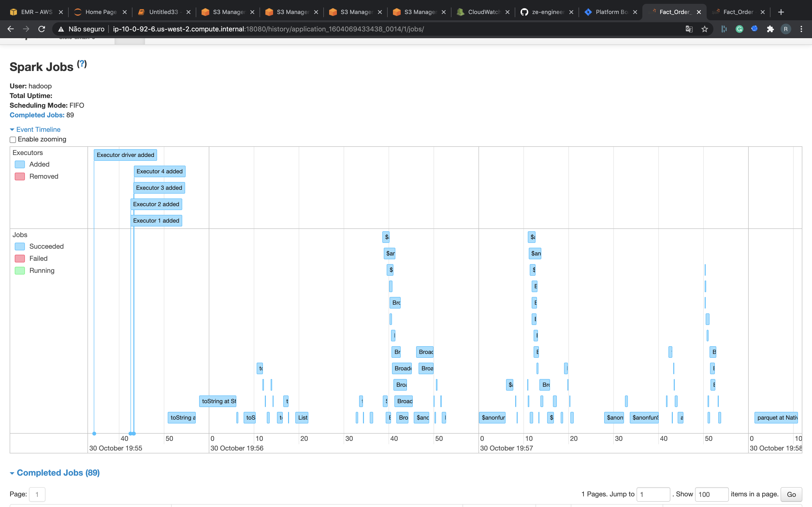Reload the Spark history page

coord(42,29)
